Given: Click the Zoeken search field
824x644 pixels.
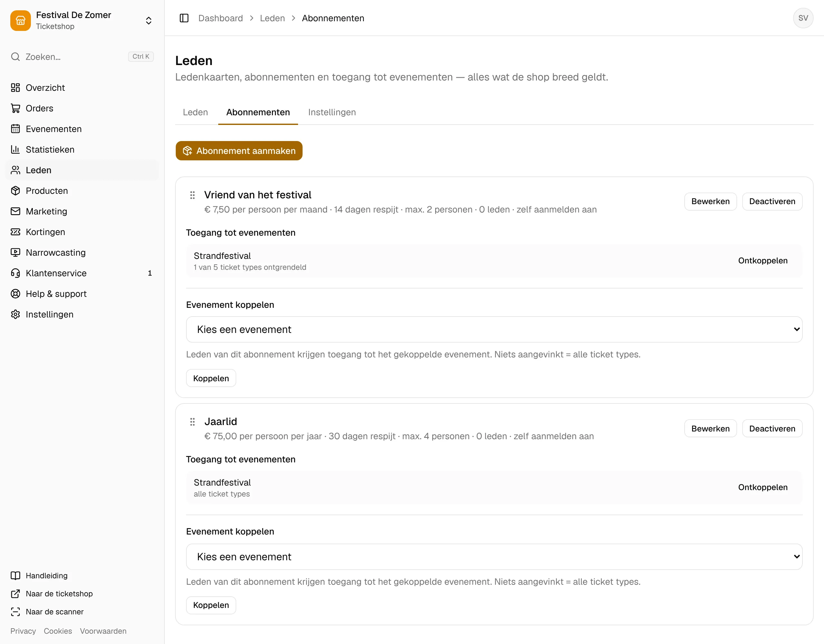Looking at the screenshot, I should click(82, 57).
